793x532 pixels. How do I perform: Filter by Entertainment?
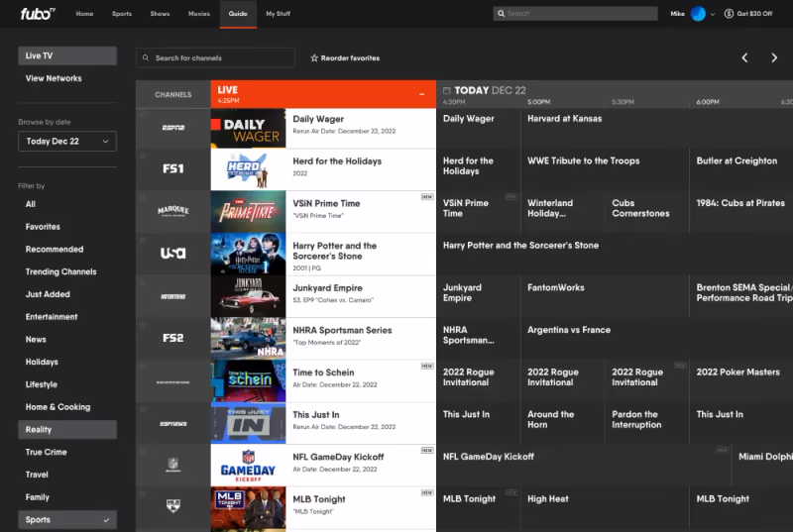[52, 317]
